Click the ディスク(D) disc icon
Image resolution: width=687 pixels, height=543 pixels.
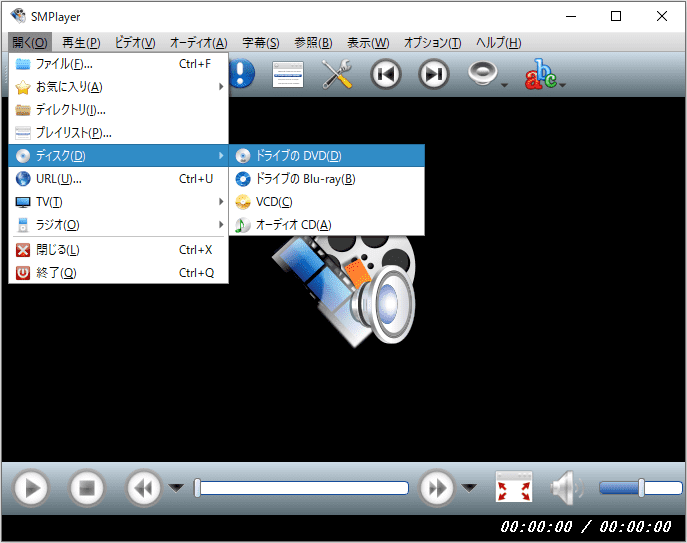pos(23,156)
